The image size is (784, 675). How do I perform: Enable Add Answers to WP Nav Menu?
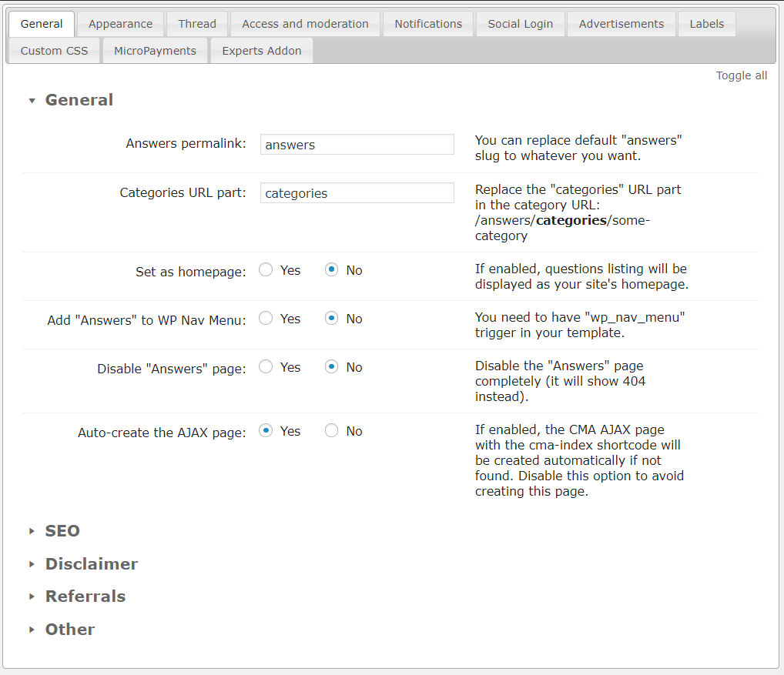(x=266, y=319)
